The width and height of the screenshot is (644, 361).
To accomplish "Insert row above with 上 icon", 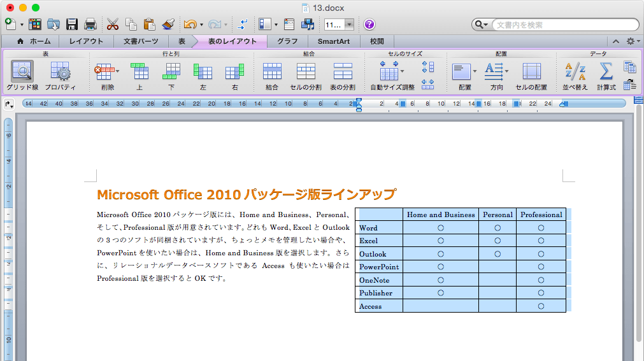I will [x=140, y=76].
